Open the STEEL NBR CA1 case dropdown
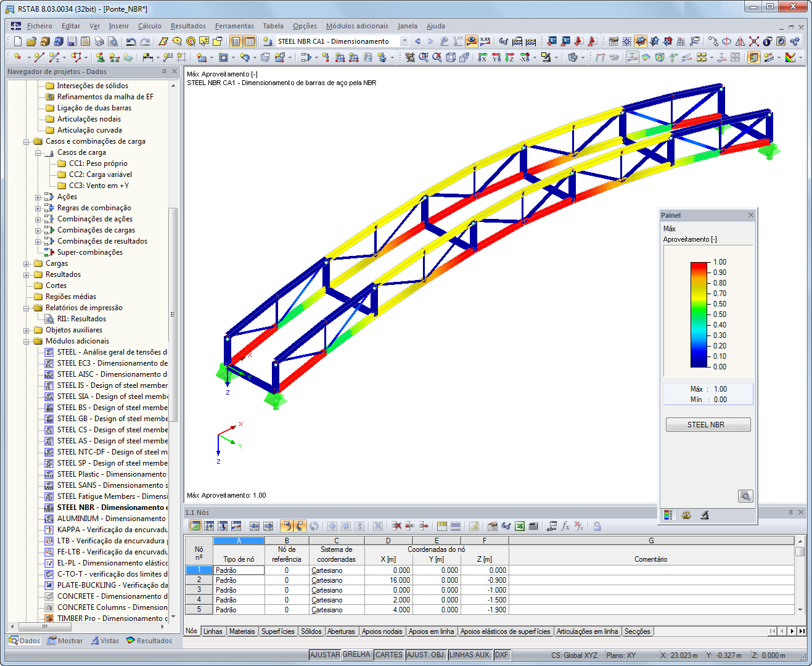The height and width of the screenshot is (666, 812). 405,41
